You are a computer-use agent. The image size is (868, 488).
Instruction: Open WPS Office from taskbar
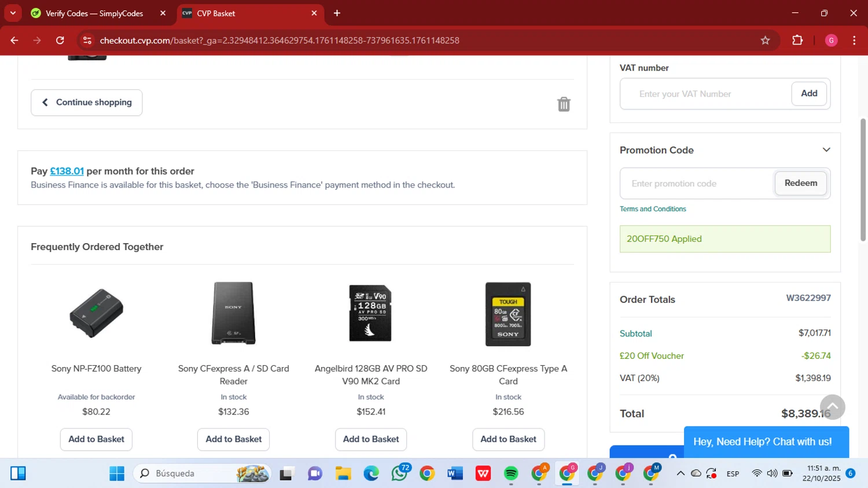click(x=483, y=474)
